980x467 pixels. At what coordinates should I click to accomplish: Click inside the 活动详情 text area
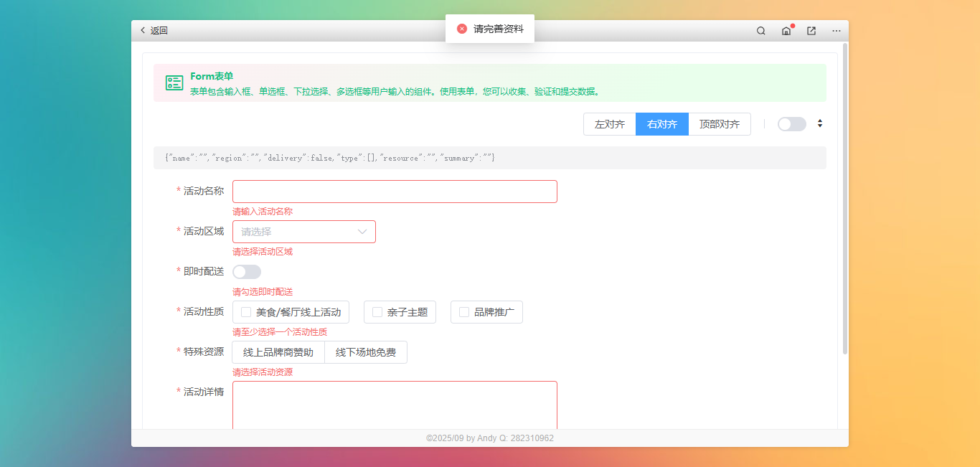click(x=395, y=405)
